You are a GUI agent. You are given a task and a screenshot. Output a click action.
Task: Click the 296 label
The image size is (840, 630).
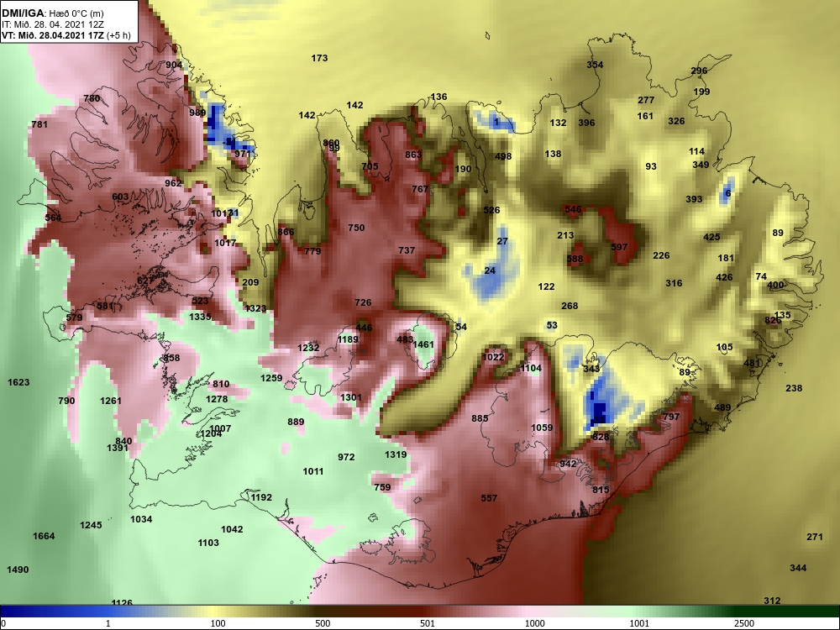(699, 71)
